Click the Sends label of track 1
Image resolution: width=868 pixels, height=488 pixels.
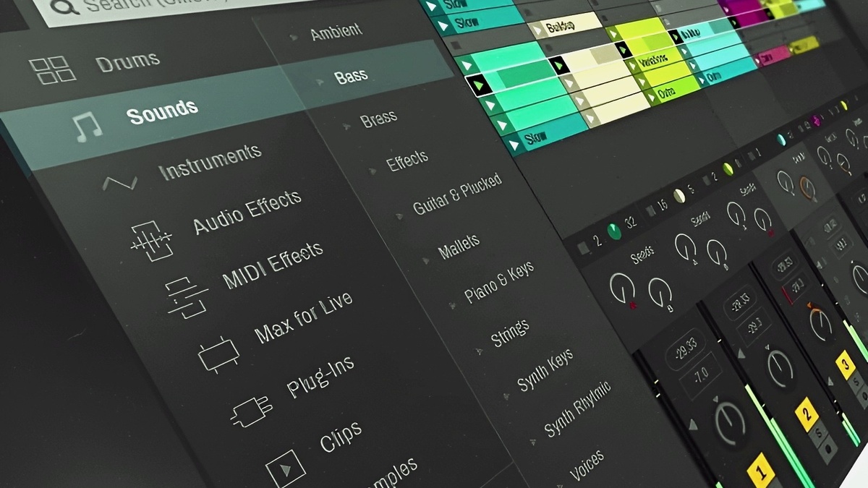642,254
